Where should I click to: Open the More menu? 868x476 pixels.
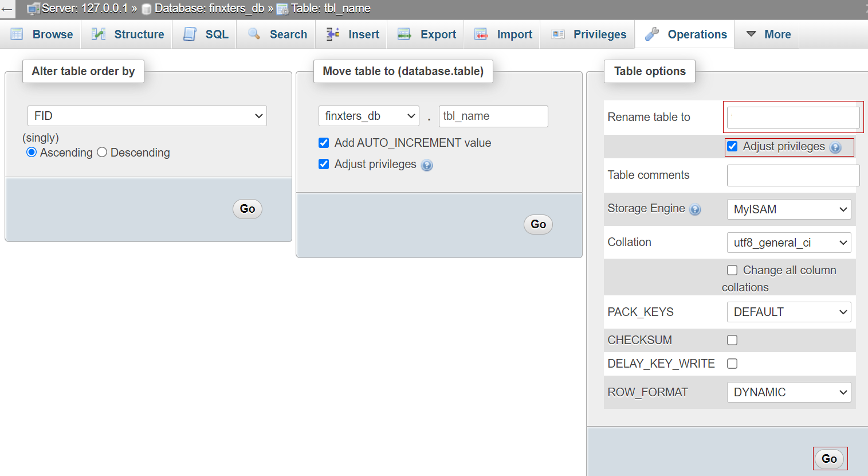(767, 34)
